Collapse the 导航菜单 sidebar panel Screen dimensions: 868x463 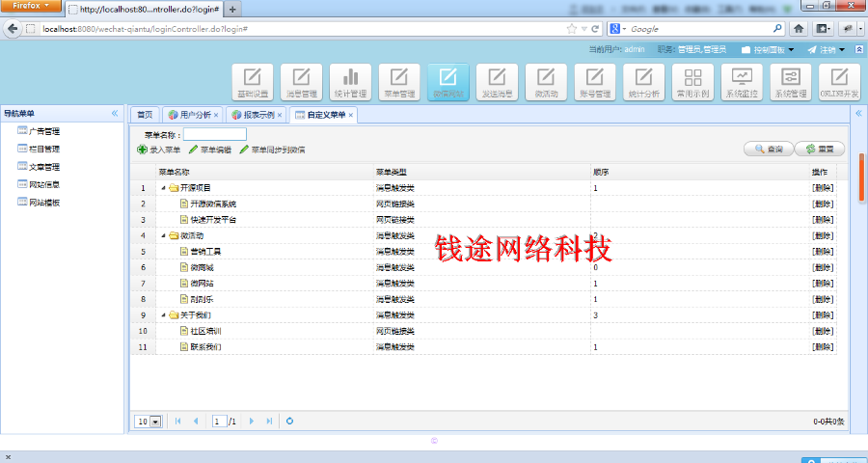coord(115,113)
